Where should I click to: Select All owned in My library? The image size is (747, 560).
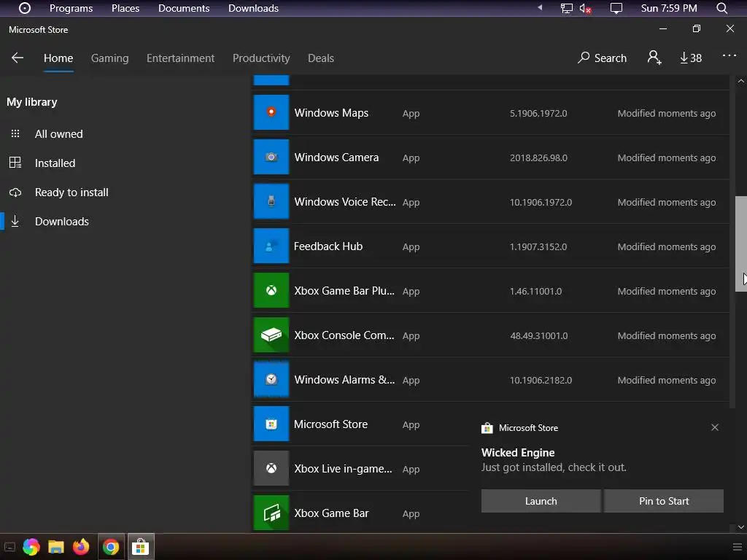[x=58, y=134]
